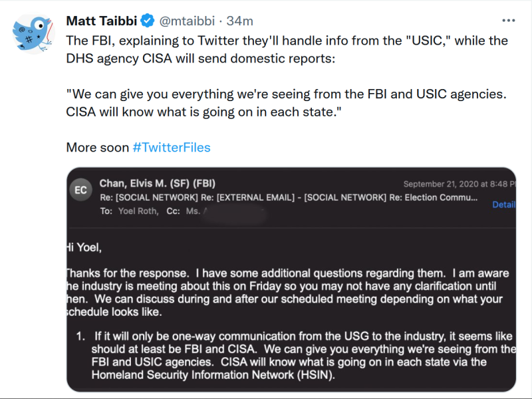Click Matt Taibbi's profile avatar
Image resolution: width=532 pixels, height=399 pixels.
pos(33,33)
